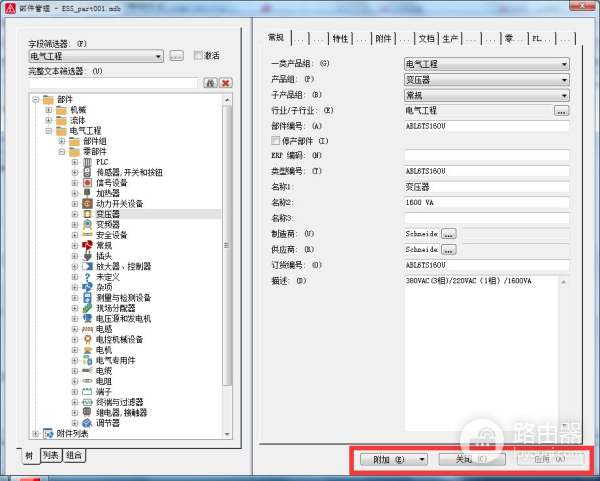This screenshot has width=600, height=481.
Task: Click the 电机 motor icon
Action: click(x=87, y=350)
